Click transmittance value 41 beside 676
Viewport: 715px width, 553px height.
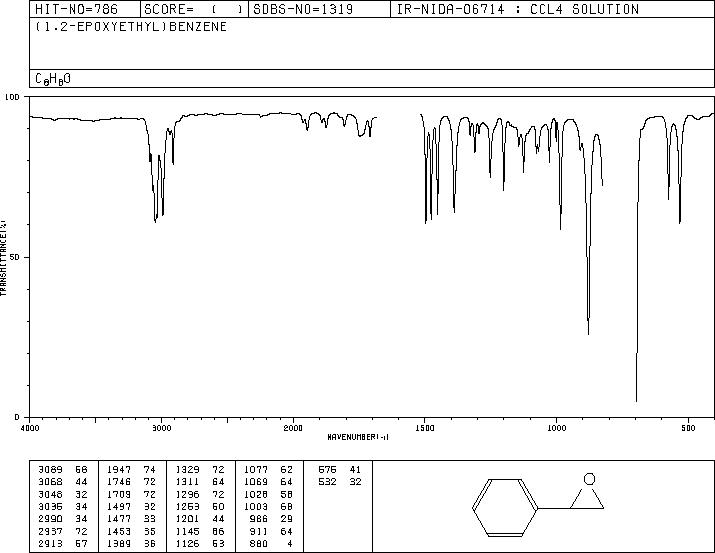pos(355,470)
